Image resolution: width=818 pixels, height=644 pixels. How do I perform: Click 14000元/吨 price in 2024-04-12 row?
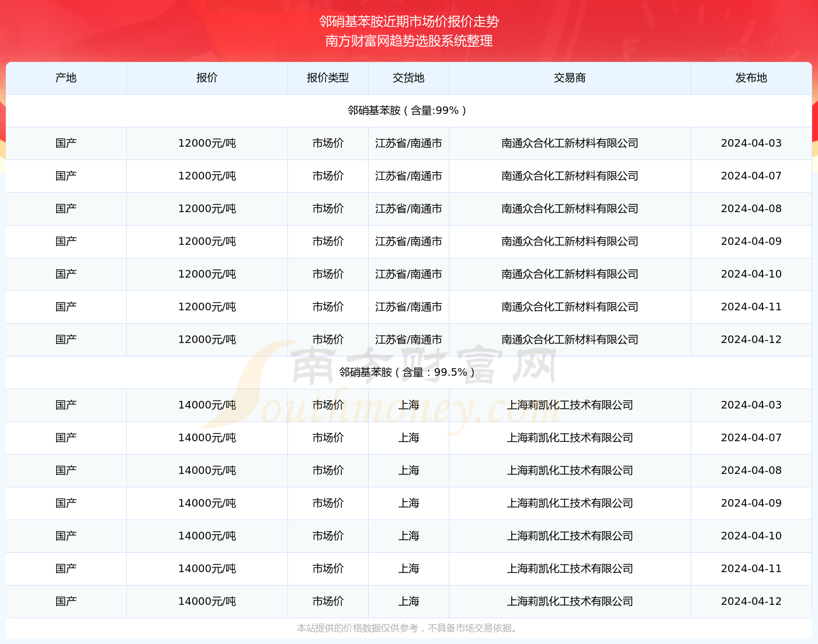[207, 601]
